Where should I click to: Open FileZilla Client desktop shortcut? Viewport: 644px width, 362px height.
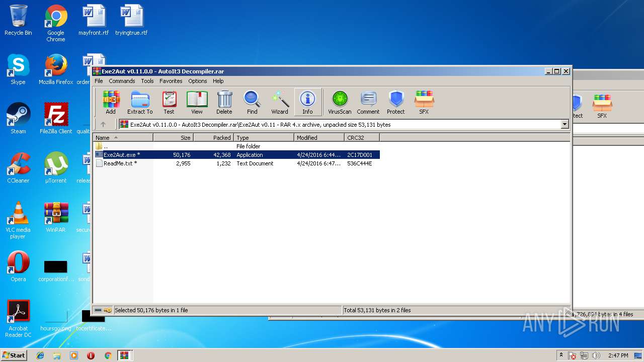point(56,119)
